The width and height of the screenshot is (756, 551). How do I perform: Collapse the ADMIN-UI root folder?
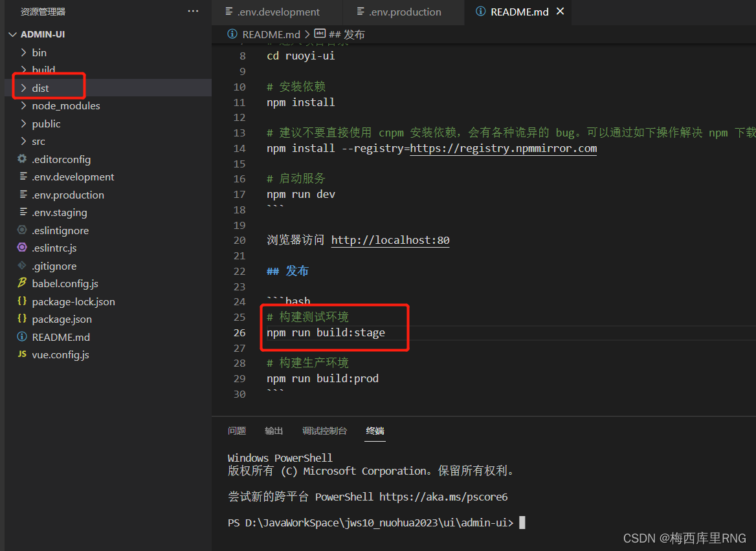[x=12, y=35]
